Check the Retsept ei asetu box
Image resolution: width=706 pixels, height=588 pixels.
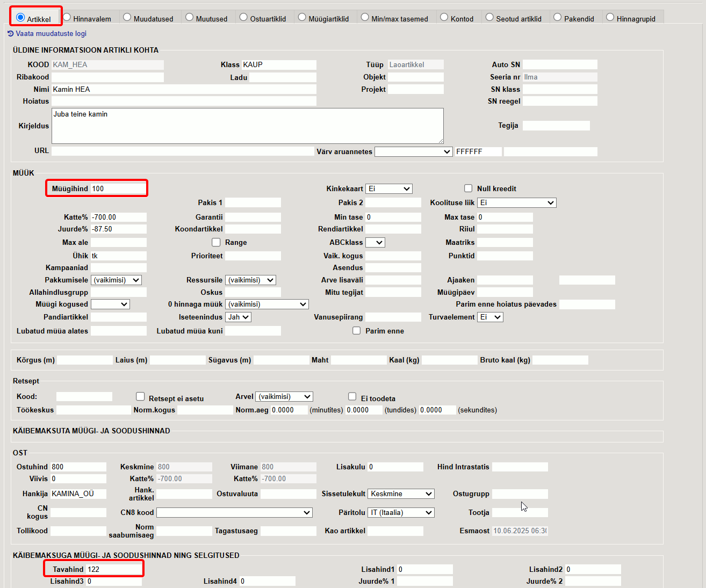(x=140, y=396)
